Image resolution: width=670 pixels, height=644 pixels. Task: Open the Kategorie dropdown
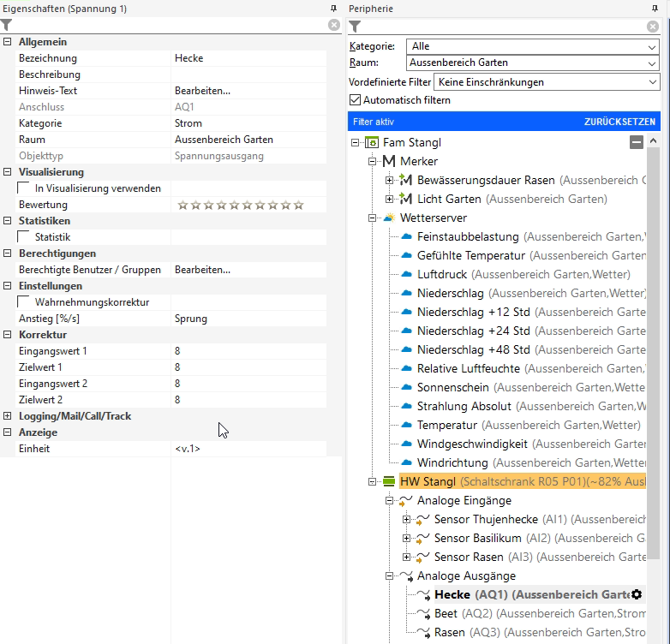pyautogui.click(x=532, y=46)
